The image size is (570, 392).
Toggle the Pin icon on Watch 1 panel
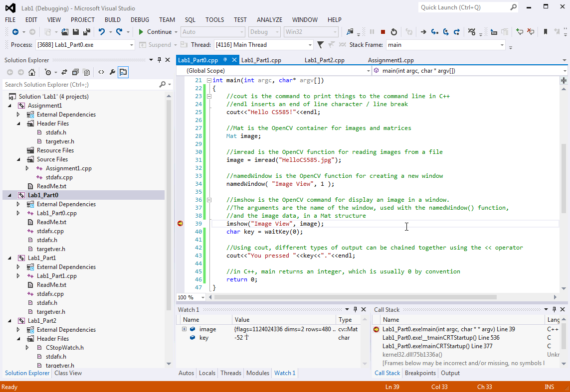coord(355,309)
